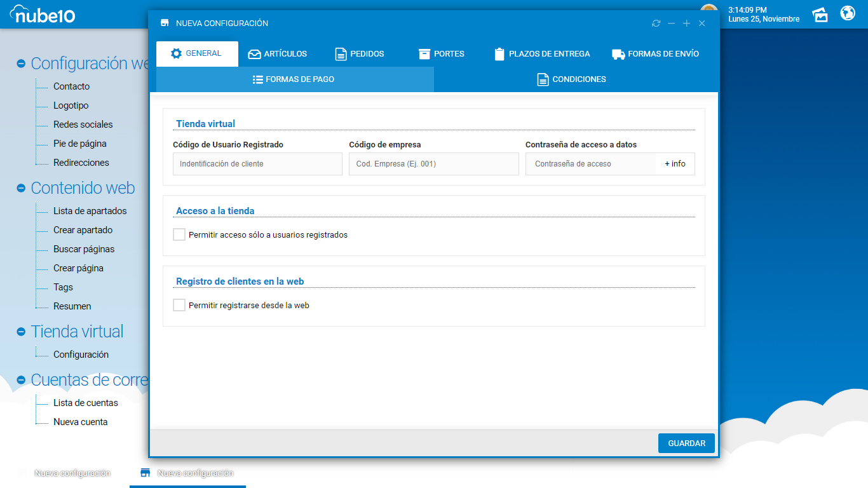868x488 pixels.
Task: Click the nube10 cloud logo
Action: tap(43, 14)
